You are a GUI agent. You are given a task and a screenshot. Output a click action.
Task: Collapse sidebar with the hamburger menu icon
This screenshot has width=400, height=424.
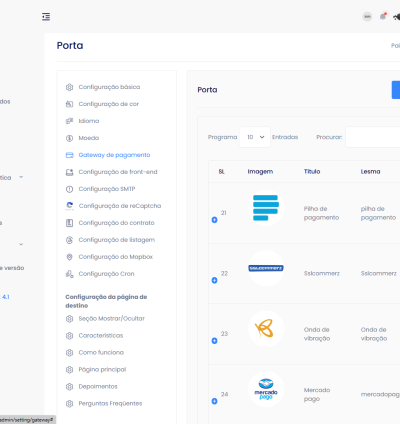tap(46, 17)
